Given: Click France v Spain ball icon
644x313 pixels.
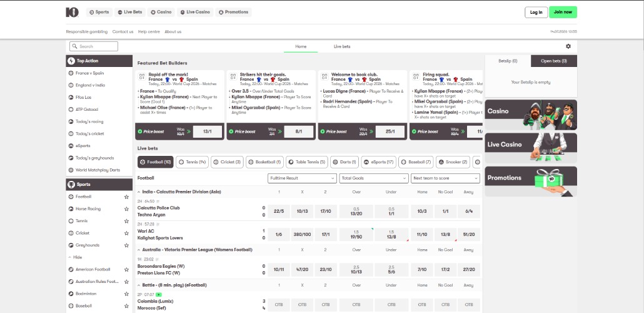Looking at the screenshot, I should 71,73.
